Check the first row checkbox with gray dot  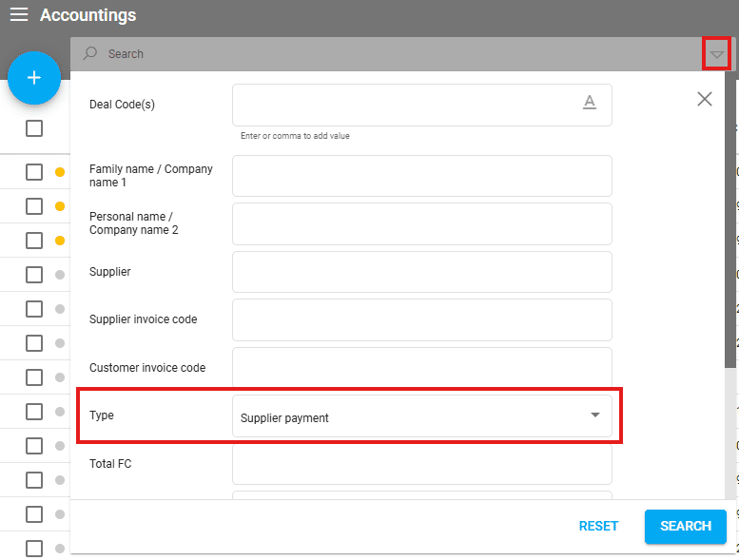34,275
